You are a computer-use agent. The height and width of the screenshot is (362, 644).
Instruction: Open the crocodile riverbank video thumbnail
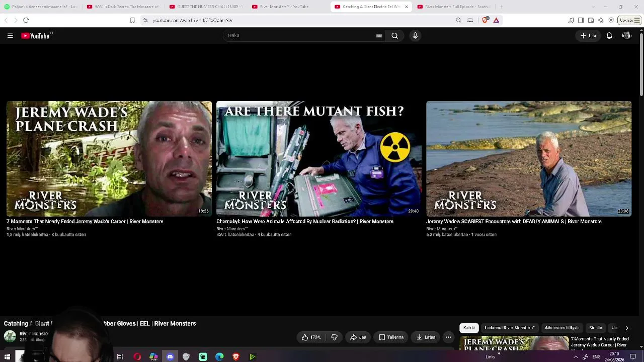pos(529,159)
